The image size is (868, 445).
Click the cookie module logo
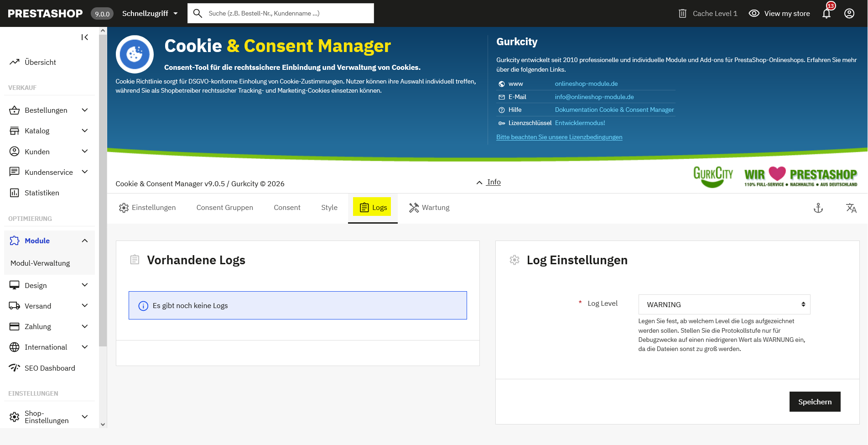(x=135, y=54)
